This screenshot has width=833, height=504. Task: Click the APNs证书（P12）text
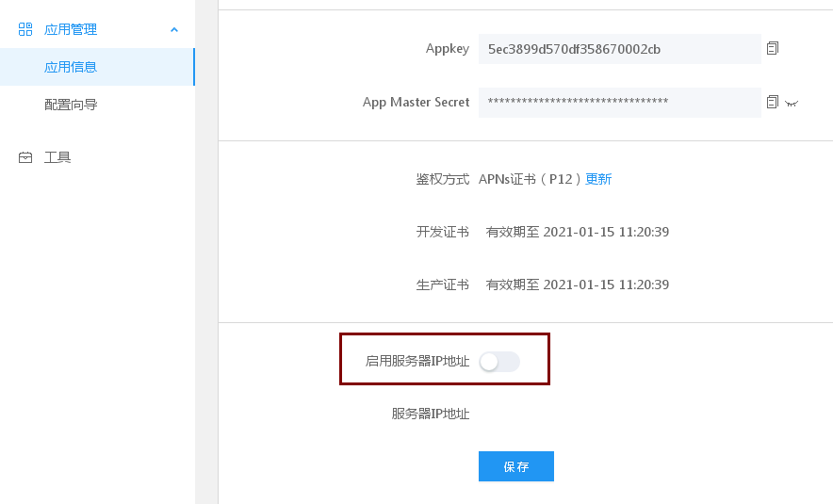(530, 179)
